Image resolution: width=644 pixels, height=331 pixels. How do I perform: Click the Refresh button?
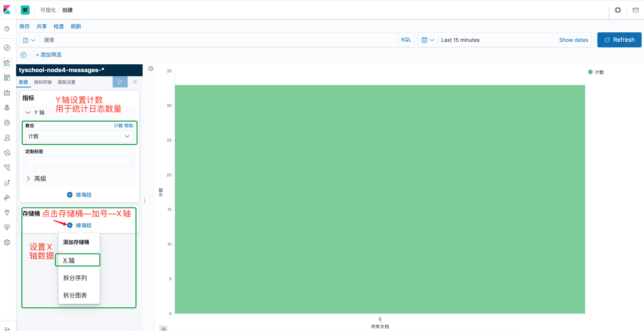tap(619, 39)
